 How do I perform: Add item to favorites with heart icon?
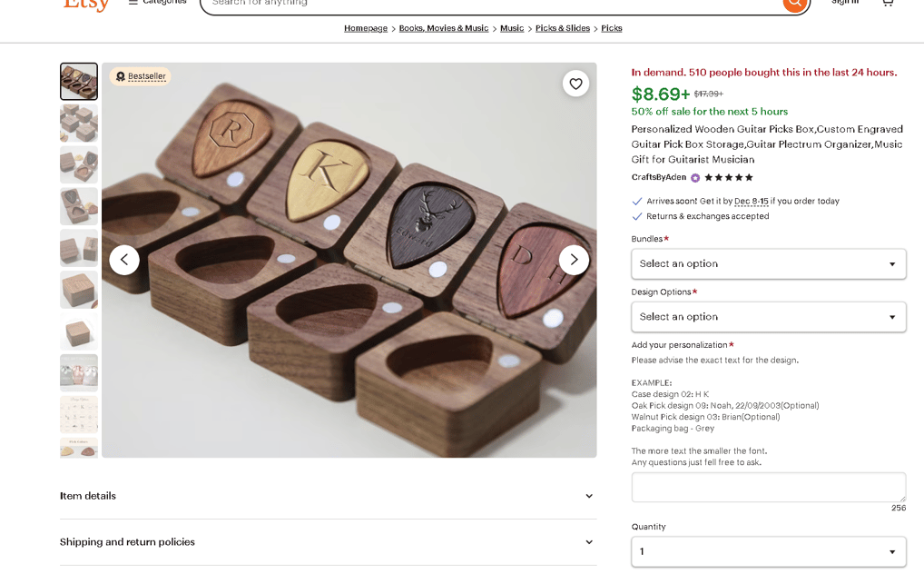[x=575, y=84]
